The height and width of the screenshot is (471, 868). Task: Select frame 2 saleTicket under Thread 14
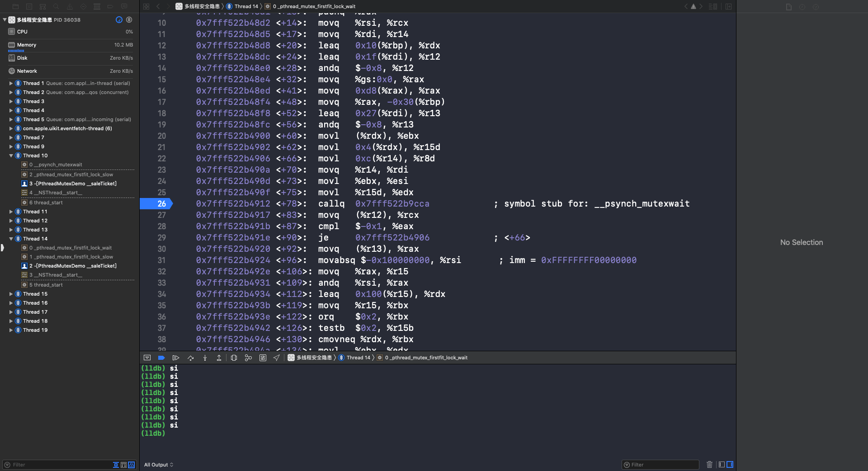pos(70,266)
